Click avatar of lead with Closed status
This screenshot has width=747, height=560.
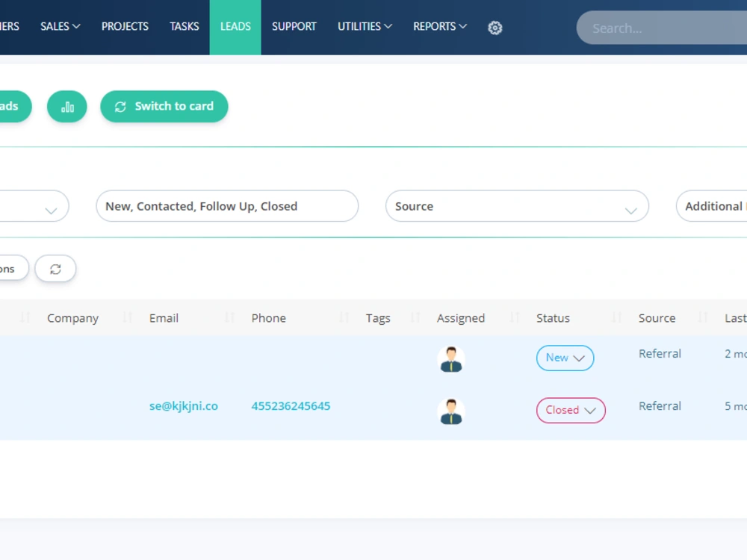(x=451, y=411)
